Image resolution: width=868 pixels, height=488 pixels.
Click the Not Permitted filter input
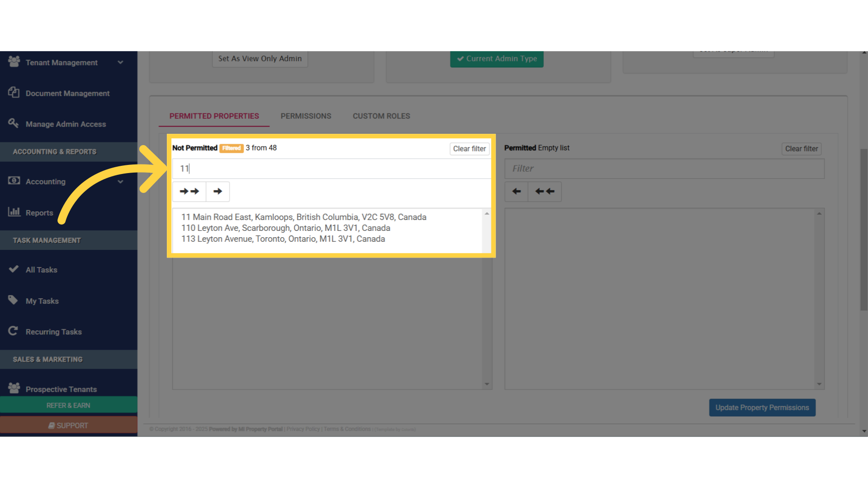click(332, 169)
